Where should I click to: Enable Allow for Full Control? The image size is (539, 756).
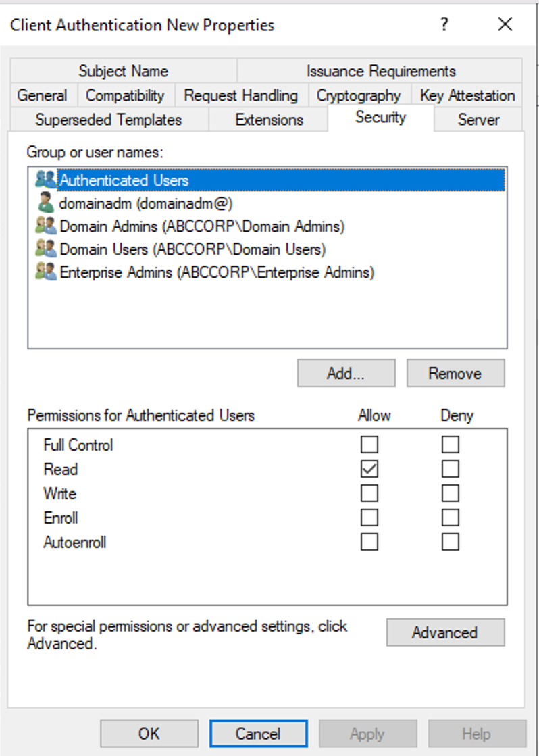(x=369, y=445)
